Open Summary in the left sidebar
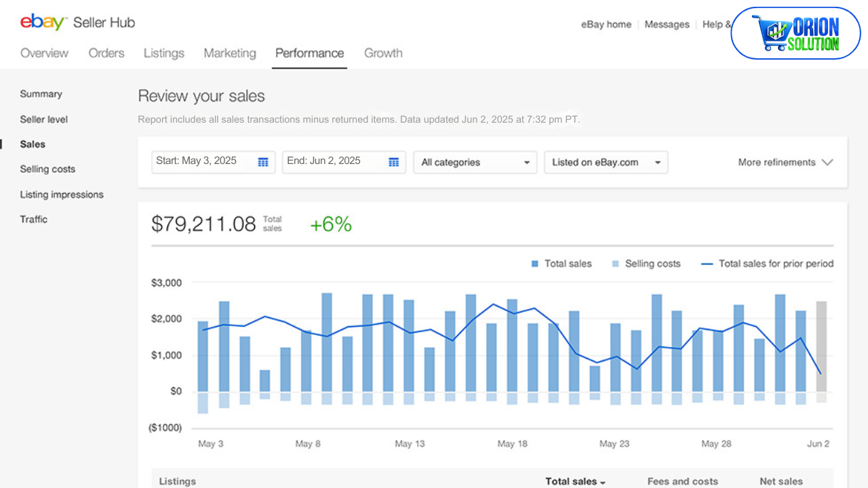 tap(41, 94)
